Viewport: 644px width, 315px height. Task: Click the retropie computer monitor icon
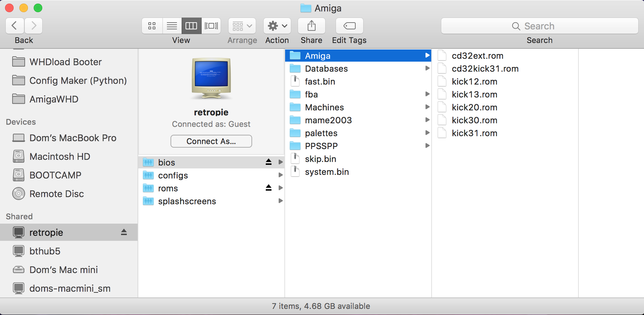point(211,78)
